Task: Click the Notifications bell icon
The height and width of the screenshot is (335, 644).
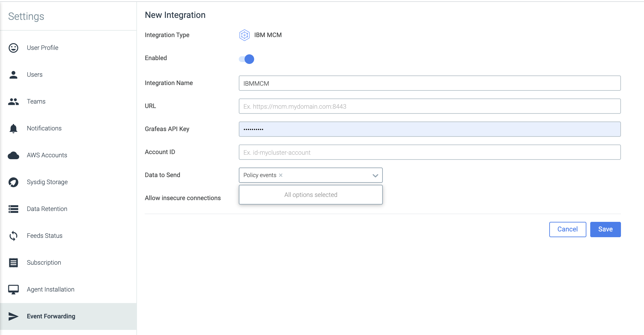Action: click(13, 129)
